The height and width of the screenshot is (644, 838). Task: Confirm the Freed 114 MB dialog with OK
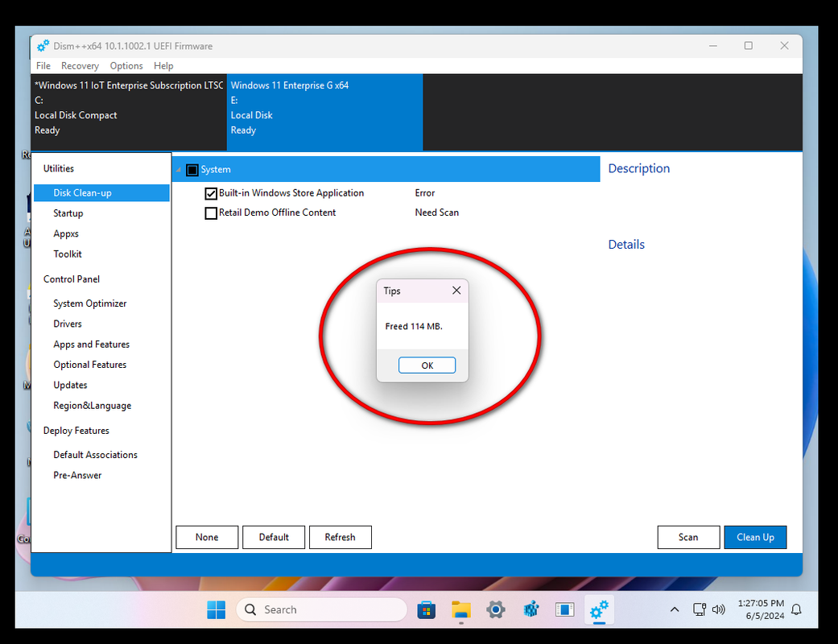click(427, 365)
